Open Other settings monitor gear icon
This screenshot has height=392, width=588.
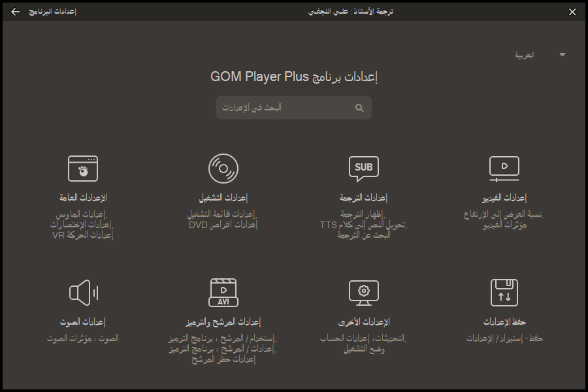364,293
